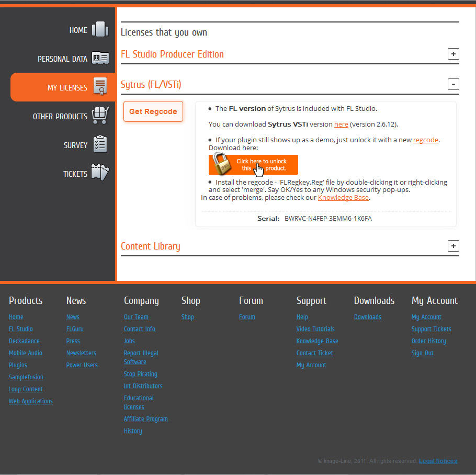Expand the FL Studio Producer Edition section
476x475 pixels.
(x=453, y=54)
